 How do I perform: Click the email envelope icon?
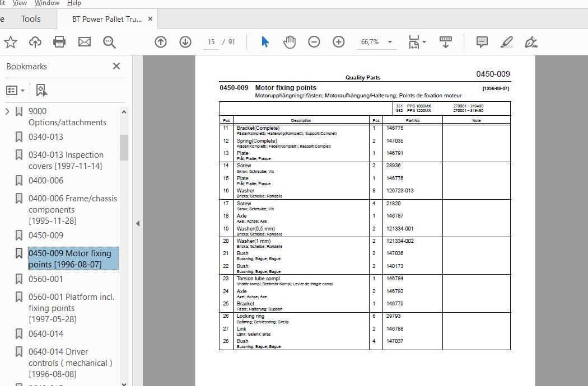coord(85,41)
